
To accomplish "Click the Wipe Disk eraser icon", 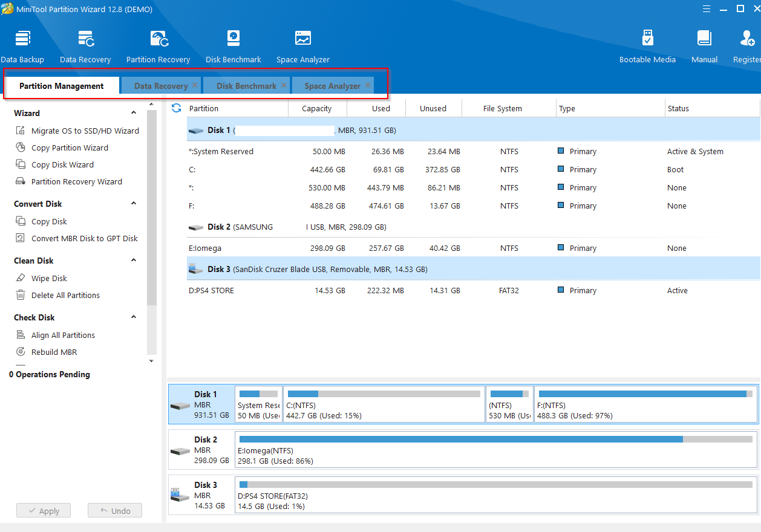I will 20,278.
